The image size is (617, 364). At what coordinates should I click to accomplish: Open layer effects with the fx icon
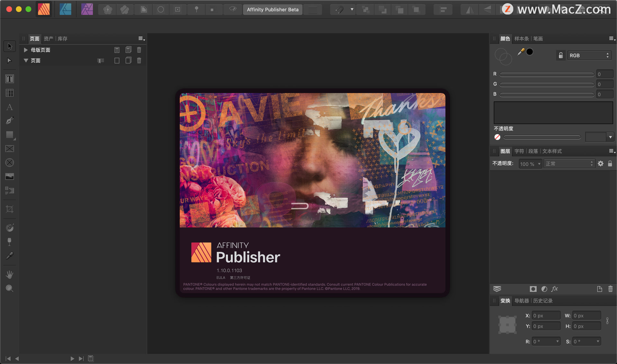(555, 289)
